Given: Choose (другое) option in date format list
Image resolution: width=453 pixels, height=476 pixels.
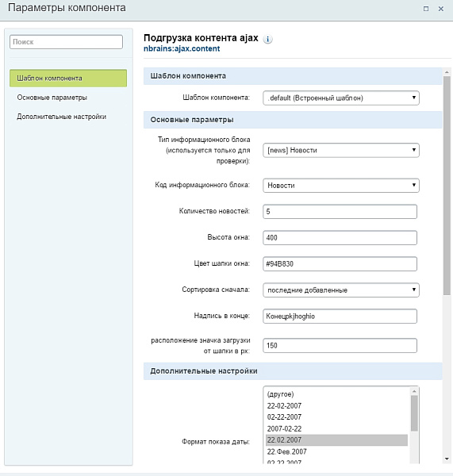Looking at the screenshot, I should 336,394.
